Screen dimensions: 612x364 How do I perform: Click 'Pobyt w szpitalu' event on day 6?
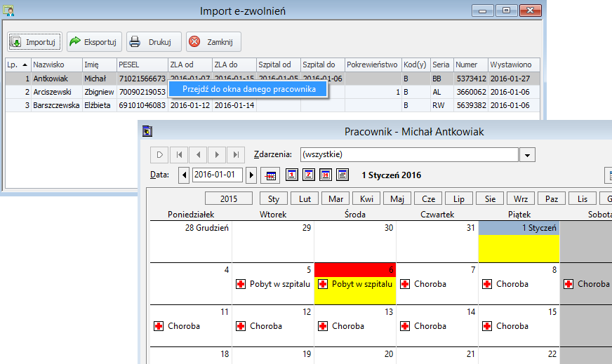355,284
